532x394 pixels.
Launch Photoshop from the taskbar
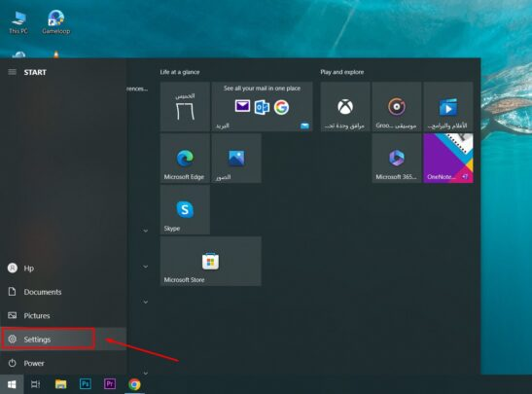click(86, 384)
